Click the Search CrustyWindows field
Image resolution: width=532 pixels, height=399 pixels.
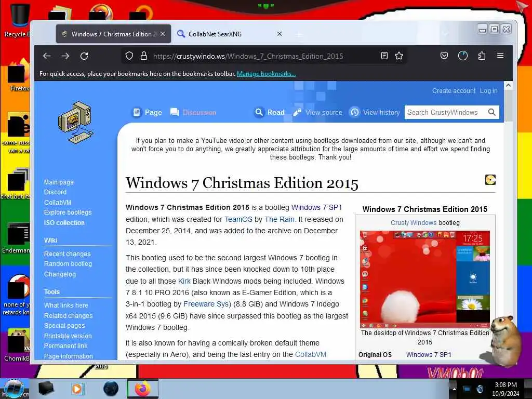(x=446, y=112)
